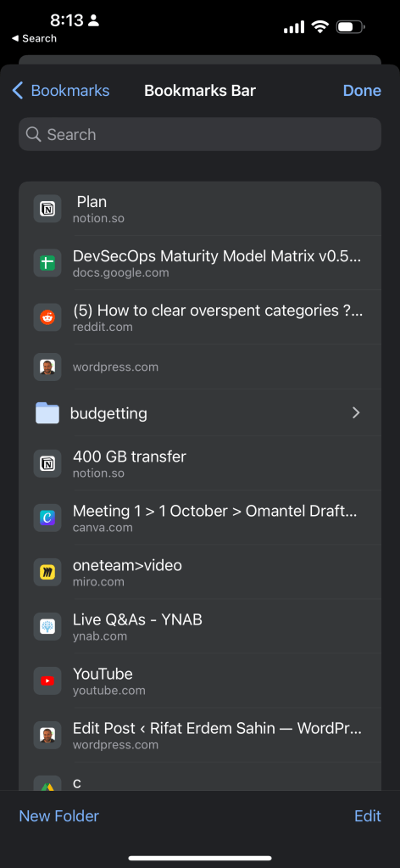
Task: Open the 400 GB transfer bookmark
Action: [200, 464]
